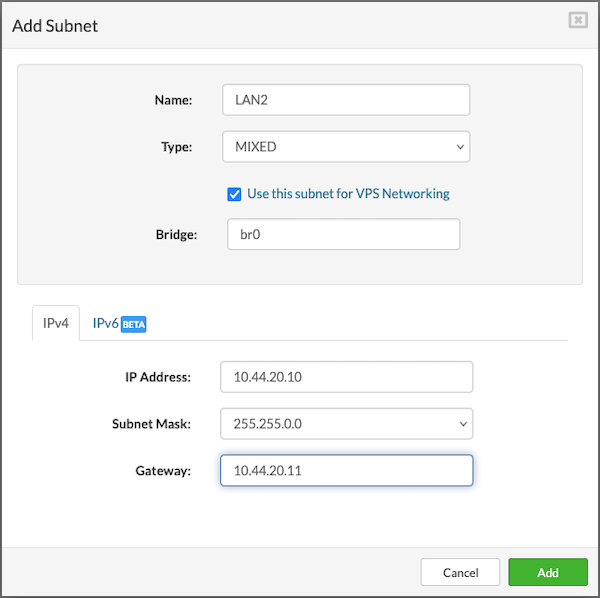Expand the Subnet Mask dropdown showing 255.255.0.0
Viewport: 600px width, 598px height.
345,424
